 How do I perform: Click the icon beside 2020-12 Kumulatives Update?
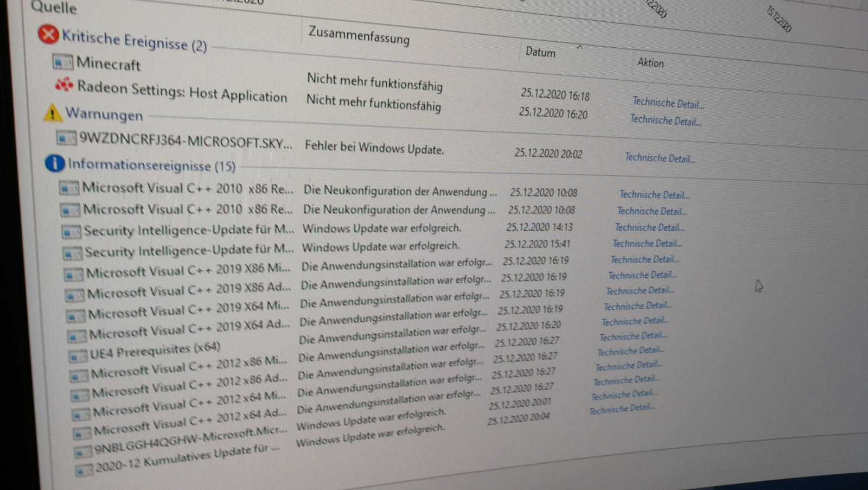pyautogui.click(x=84, y=470)
